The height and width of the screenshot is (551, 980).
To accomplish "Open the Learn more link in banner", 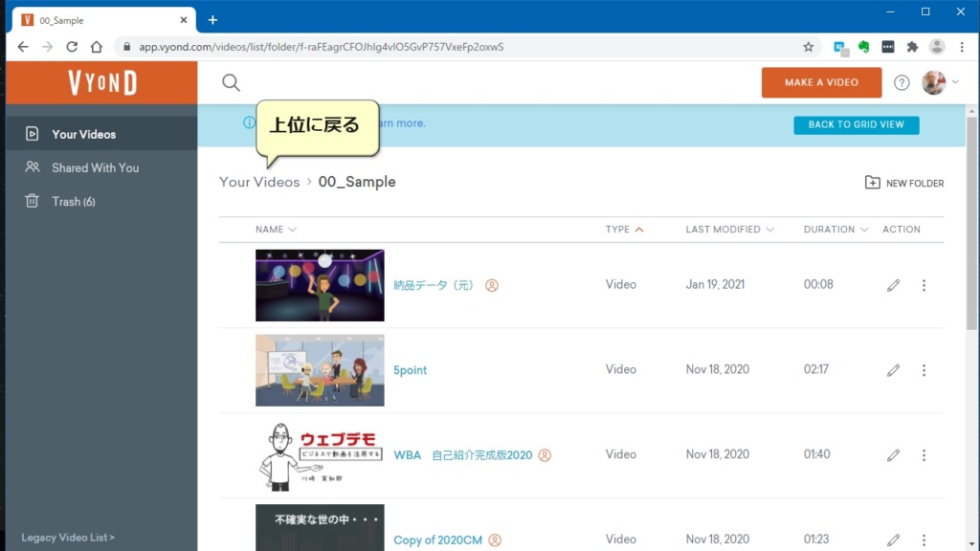I will click(x=401, y=123).
